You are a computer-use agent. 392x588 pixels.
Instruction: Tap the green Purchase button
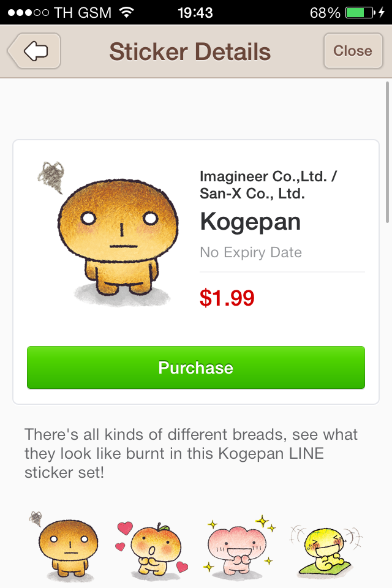click(196, 367)
